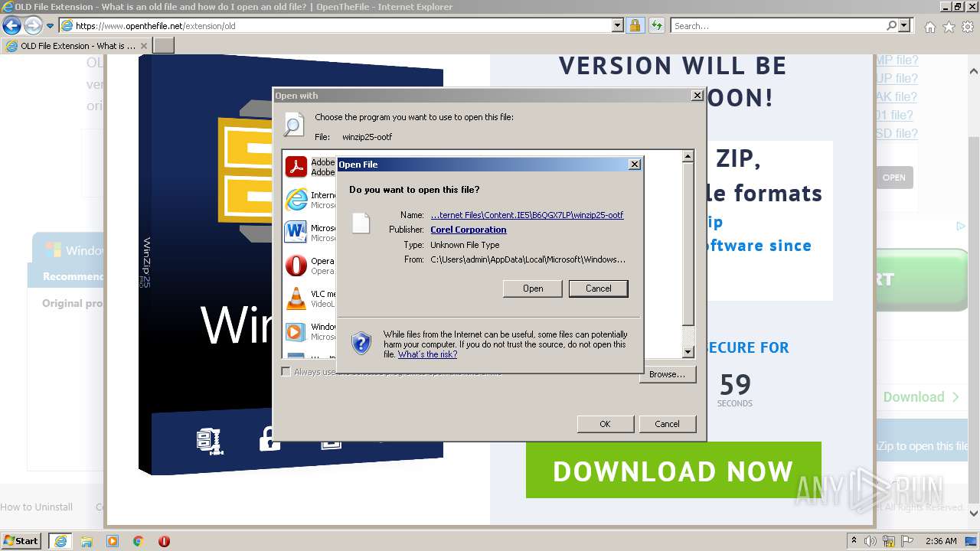Image resolution: width=980 pixels, height=551 pixels.
Task: Click the winzip25-ootf file name link
Action: [x=527, y=215]
